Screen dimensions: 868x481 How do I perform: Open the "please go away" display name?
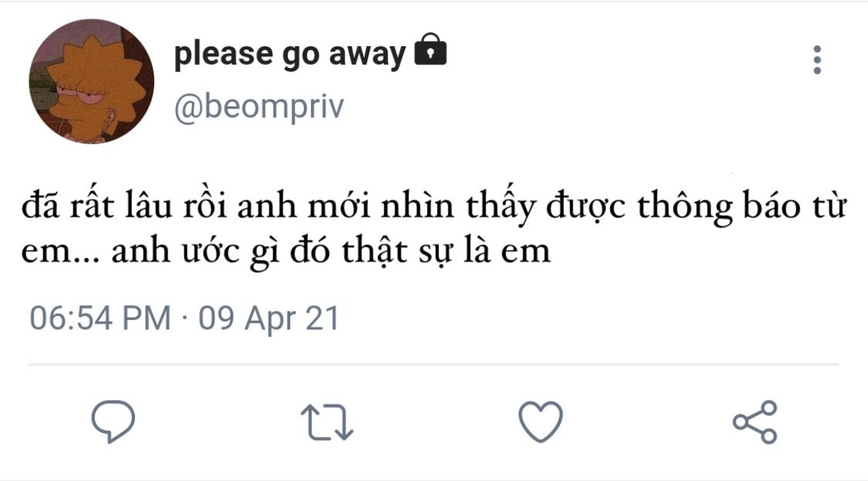pos(289,54)
